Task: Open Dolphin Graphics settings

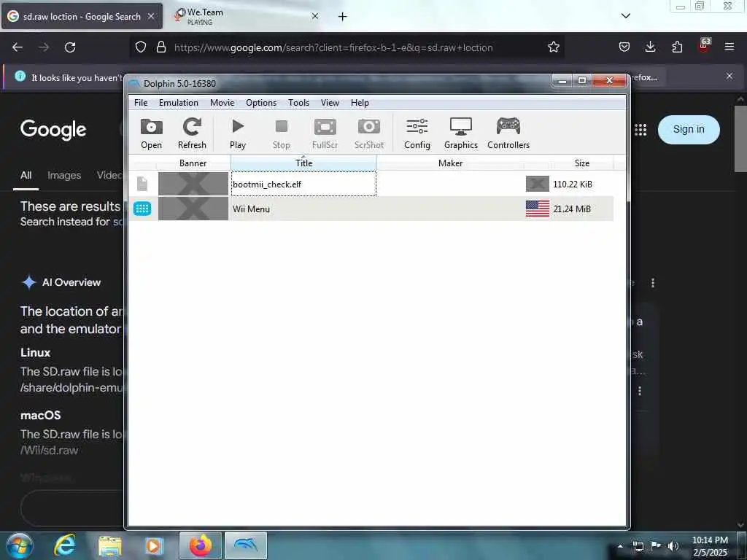Action: [x=461, y=134]
